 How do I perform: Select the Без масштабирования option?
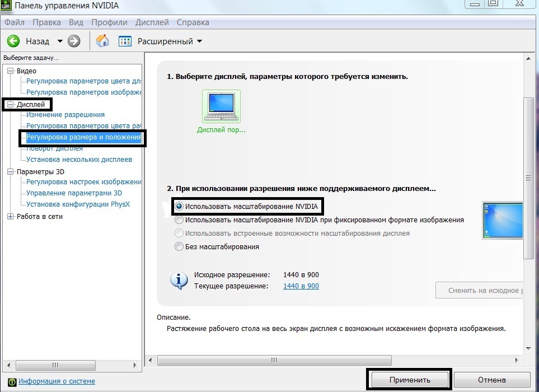[x=179, y=246]
